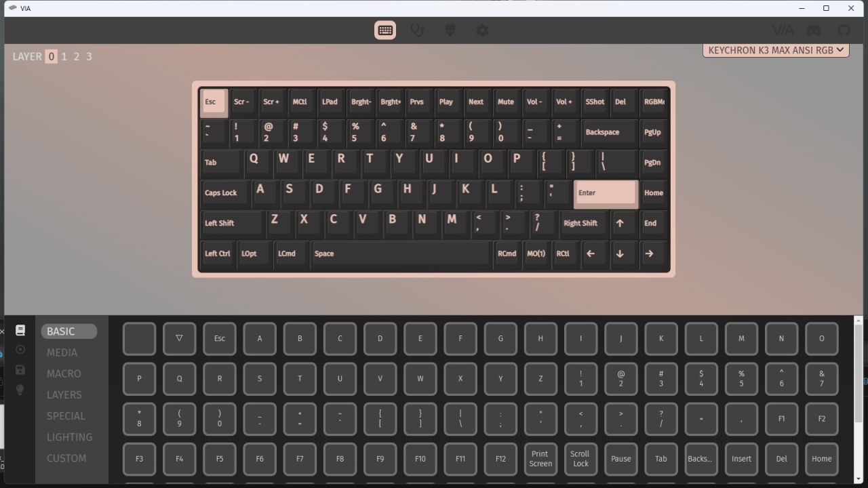This screenshot has width=868, height=488.
Task: Click the VIA logo in top bar
Action: click(783, 30)
